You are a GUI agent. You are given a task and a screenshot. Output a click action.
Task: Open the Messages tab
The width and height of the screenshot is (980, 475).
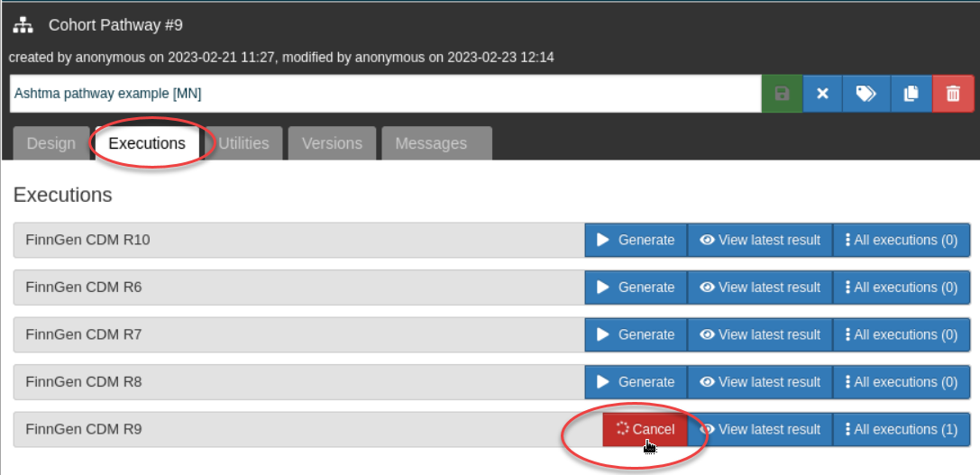click(x=436, y=143)
